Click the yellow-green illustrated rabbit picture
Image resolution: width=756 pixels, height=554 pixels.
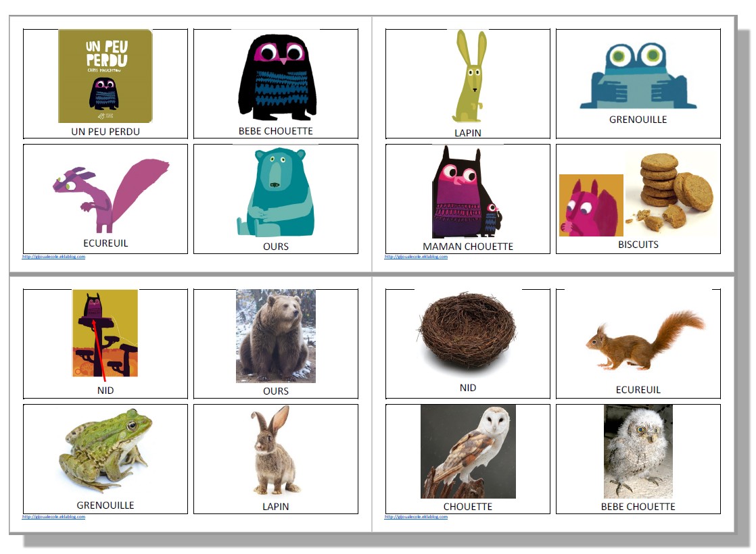coord(470,76)
